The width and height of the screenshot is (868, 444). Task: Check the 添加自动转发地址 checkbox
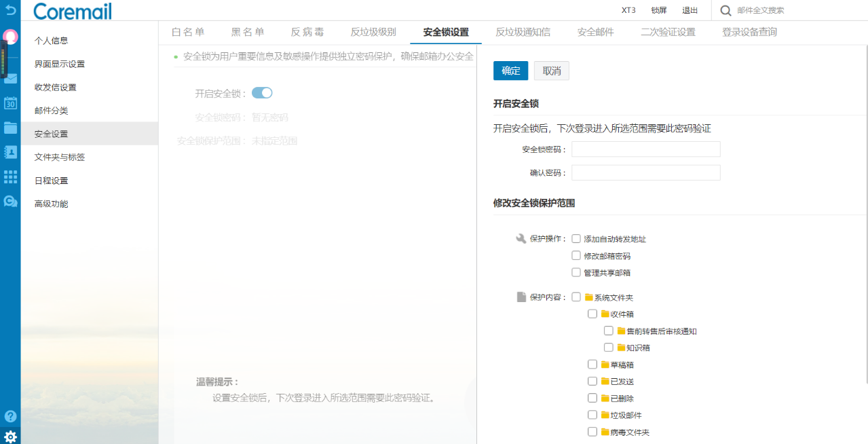tap(576, 239)
